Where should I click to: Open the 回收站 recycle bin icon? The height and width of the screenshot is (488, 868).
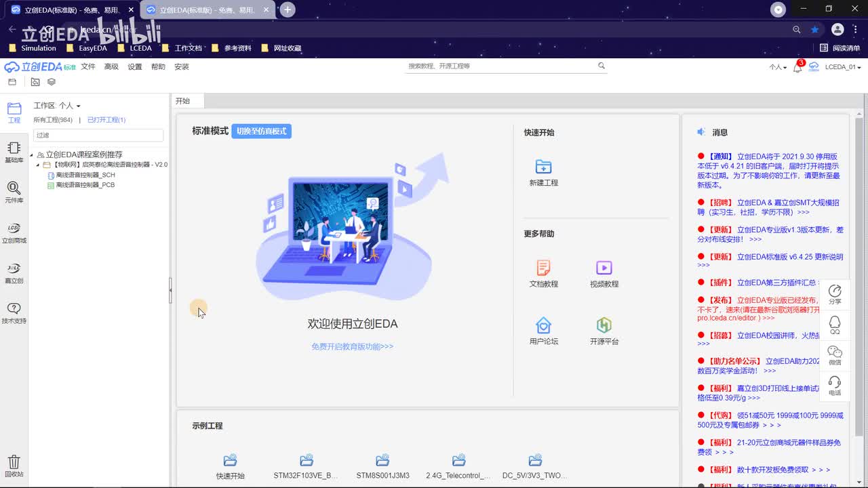pyautogui.click(x=14, y=466)
